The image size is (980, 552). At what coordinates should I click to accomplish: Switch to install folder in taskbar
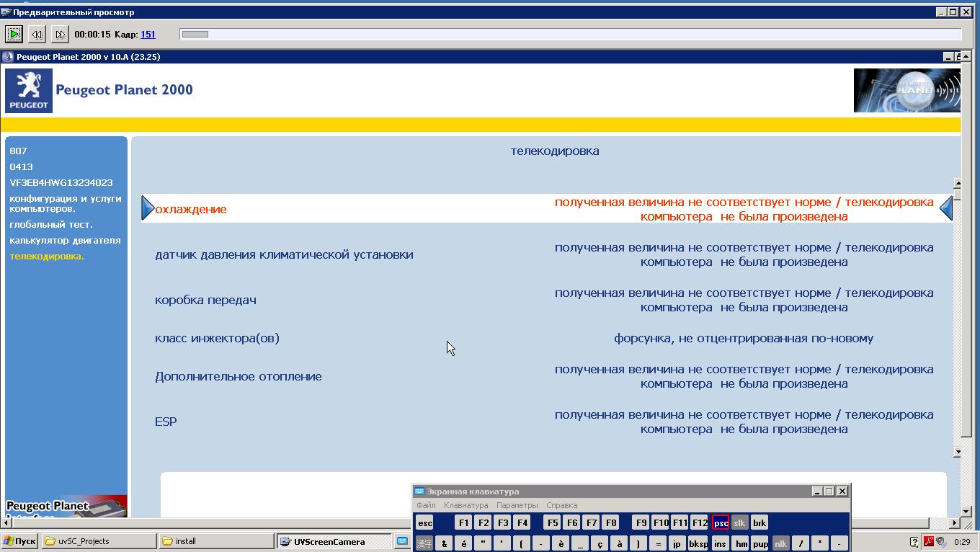217,541
